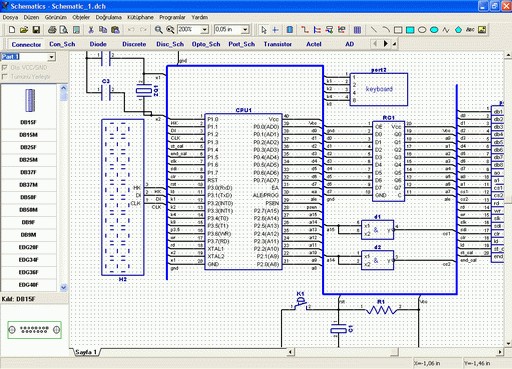Select EDG40F in the component list
Viewport: 512px width, 369px height.
click(x=29, y=285)
